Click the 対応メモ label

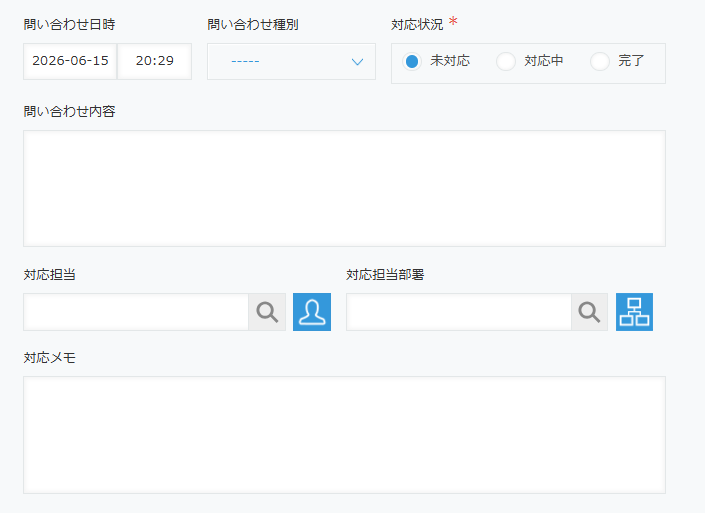click(49, 357)
